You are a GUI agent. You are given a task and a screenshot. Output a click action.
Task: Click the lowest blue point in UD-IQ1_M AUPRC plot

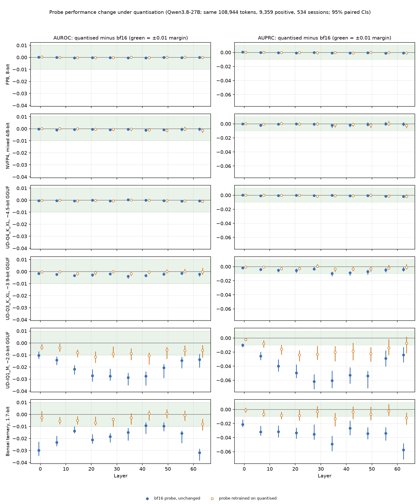(x=314, y=381)
